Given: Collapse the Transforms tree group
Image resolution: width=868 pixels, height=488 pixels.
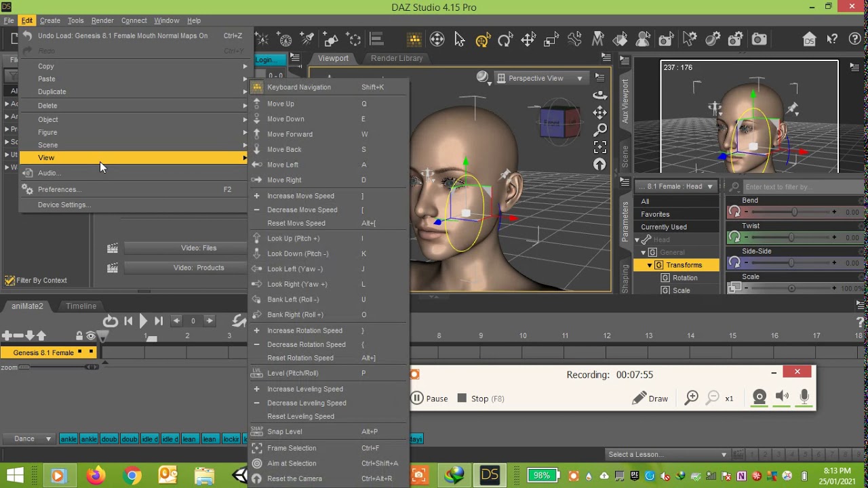Looking at the screenshot, I should point(650,265).
